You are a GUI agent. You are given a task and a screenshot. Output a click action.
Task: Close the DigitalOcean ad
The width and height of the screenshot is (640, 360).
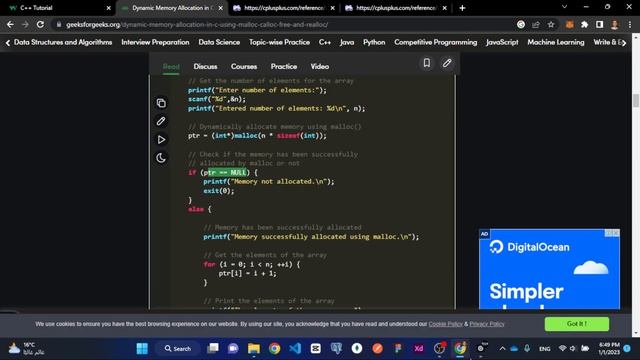coord(616,233)
